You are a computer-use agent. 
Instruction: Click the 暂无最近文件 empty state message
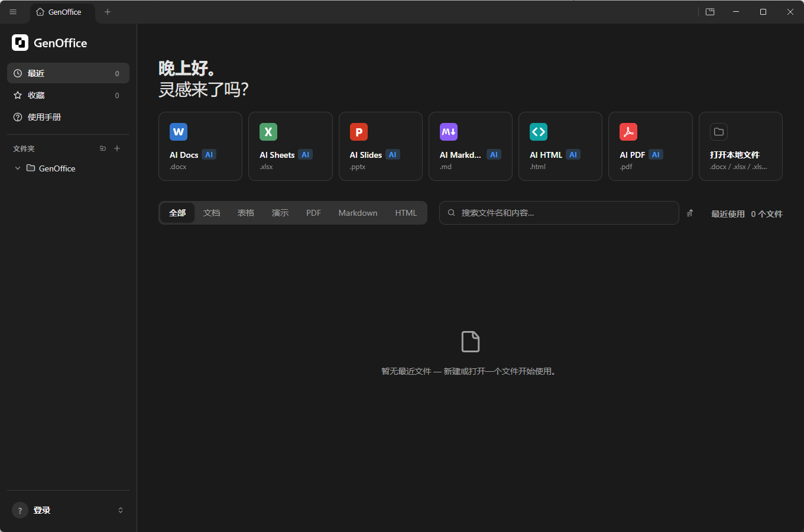(x=470, y=371)
